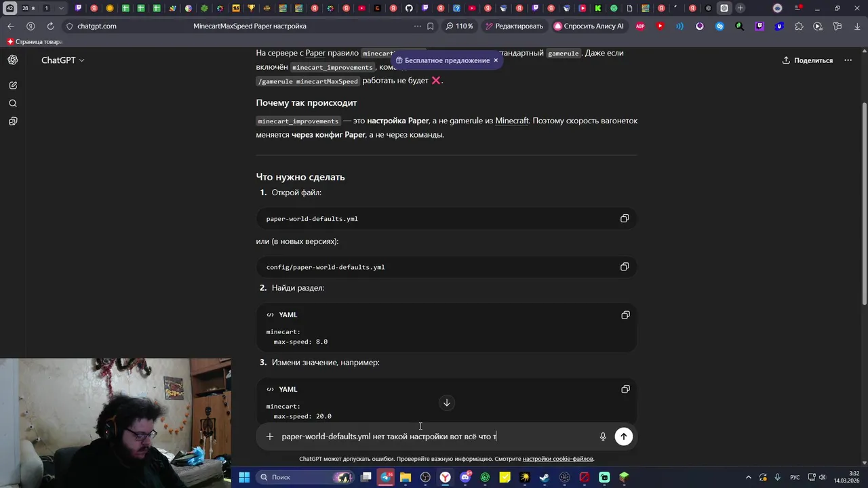Screen dimensions: 868x488
Task: Bookmark page with bookmark icon
Action: coord(431,26)
